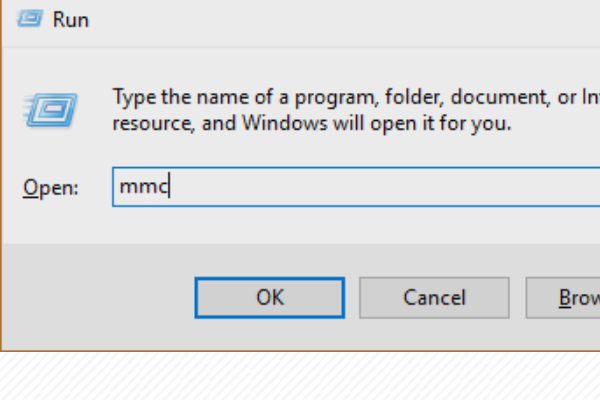Click the "Run" title text
This screenshot has height=400, width=600.
coord(71,20)
